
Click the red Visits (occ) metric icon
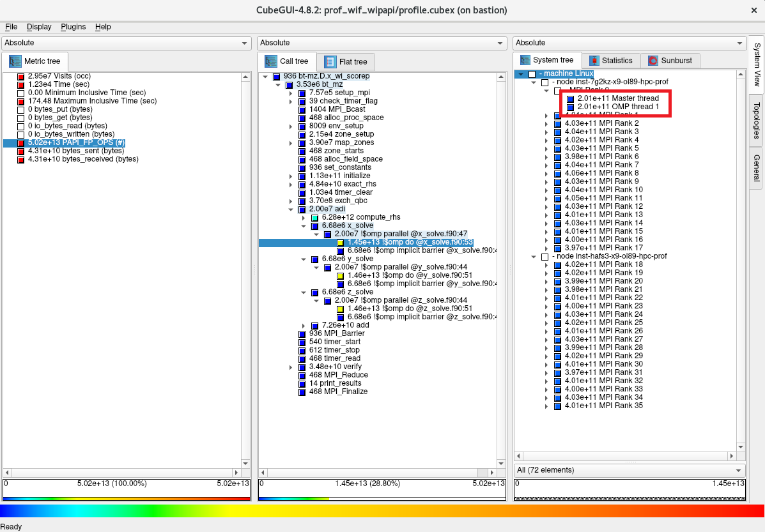pos(20,76)
